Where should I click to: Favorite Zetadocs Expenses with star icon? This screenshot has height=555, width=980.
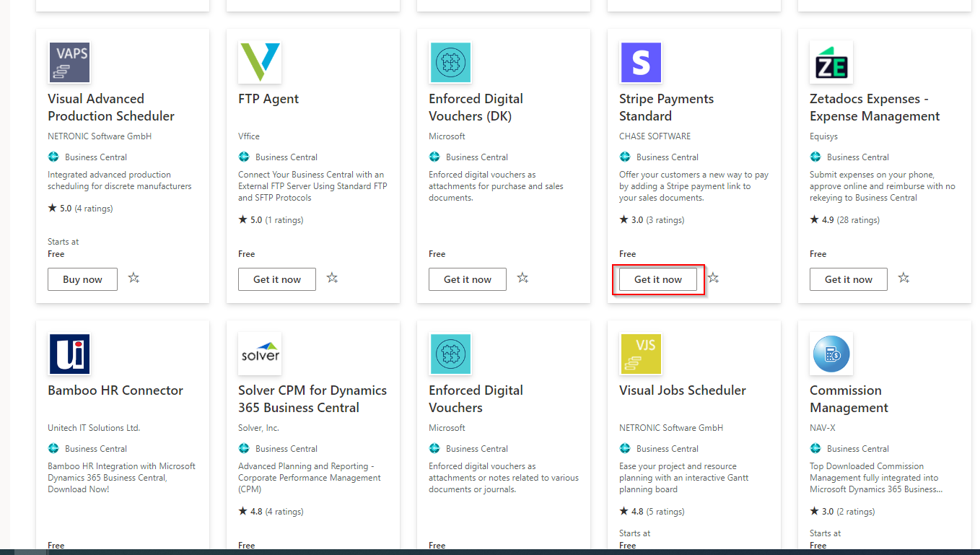point(904,278)
